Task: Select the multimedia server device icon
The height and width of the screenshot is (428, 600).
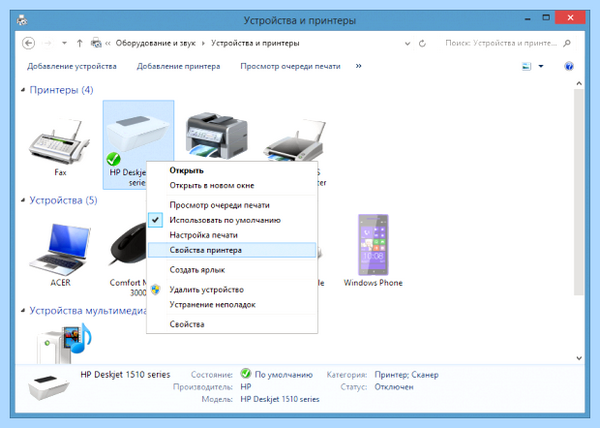Action: click(x=64, y=343)
